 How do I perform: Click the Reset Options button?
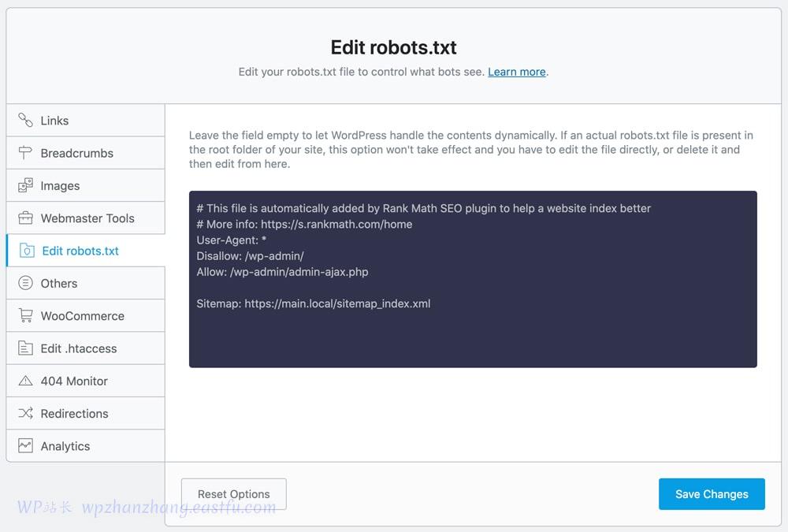(234, 494)
